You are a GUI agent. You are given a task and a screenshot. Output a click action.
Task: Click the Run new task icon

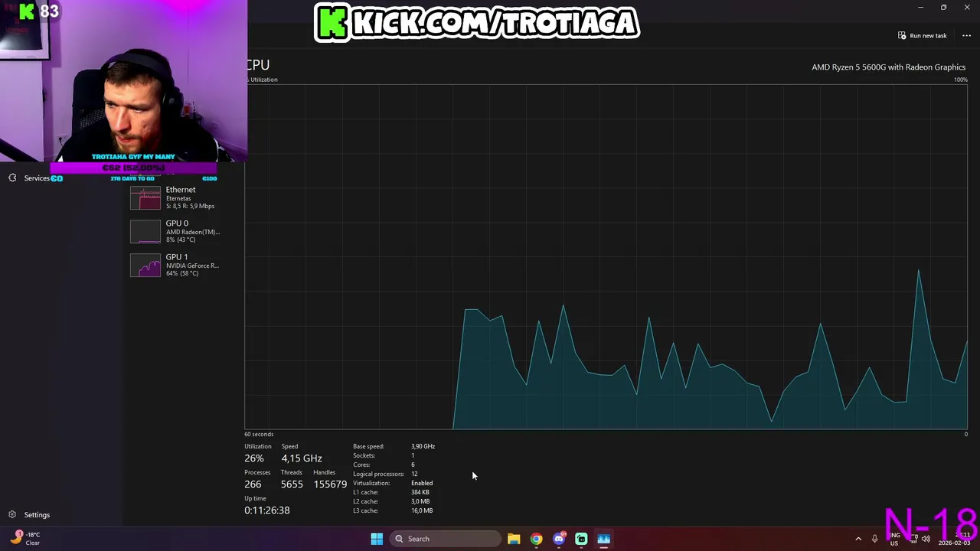(x=902, y=36)
